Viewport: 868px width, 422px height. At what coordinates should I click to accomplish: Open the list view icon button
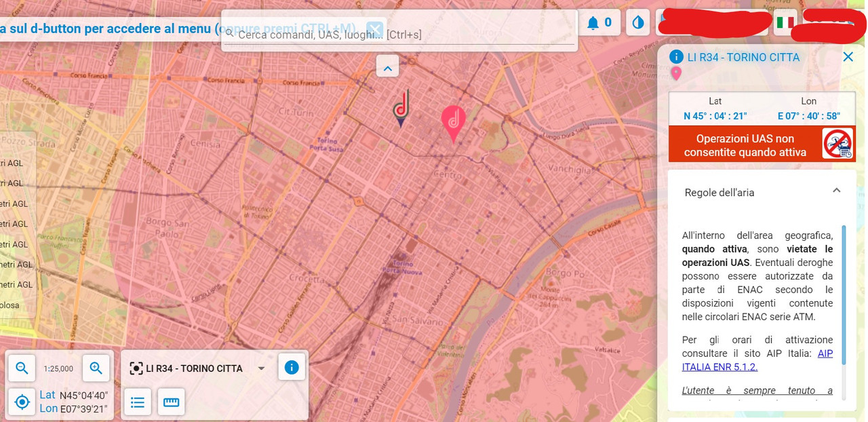pyautogui.click(x=138, y=402)
